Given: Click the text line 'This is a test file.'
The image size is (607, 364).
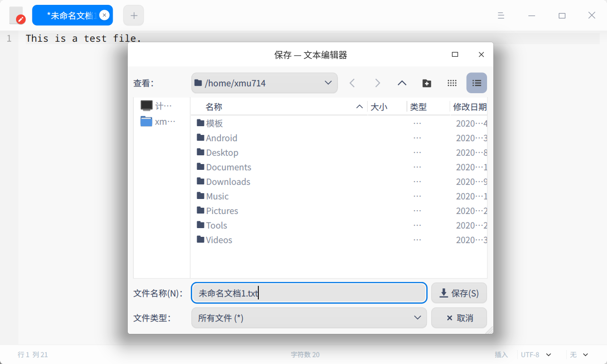Looking at the screenshot, I should (x=84, y=38).
